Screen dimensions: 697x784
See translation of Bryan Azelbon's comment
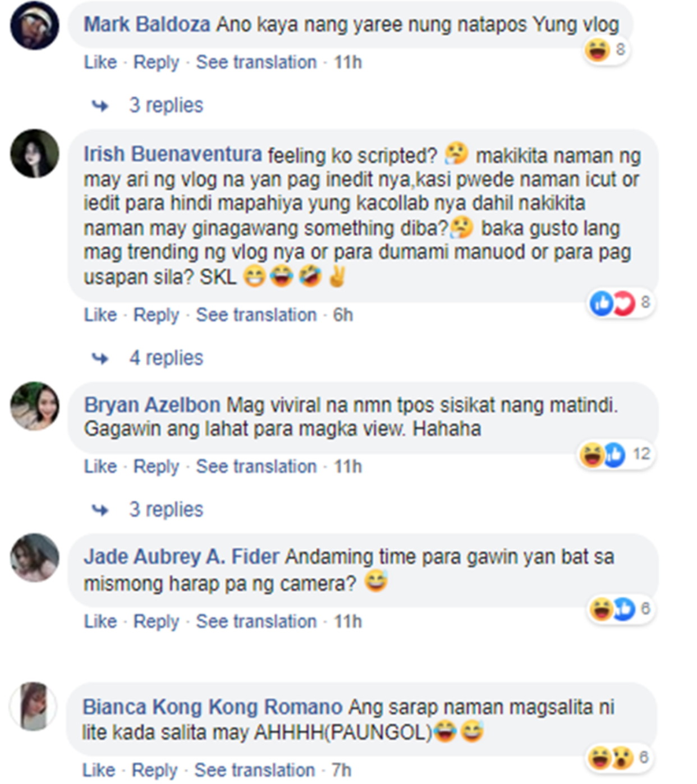tap(256, 467)
